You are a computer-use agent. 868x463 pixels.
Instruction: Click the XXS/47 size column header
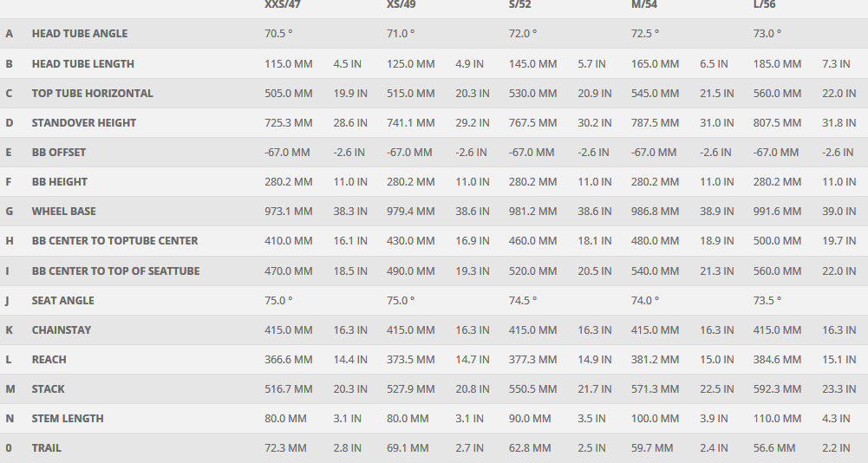point(283,5)
